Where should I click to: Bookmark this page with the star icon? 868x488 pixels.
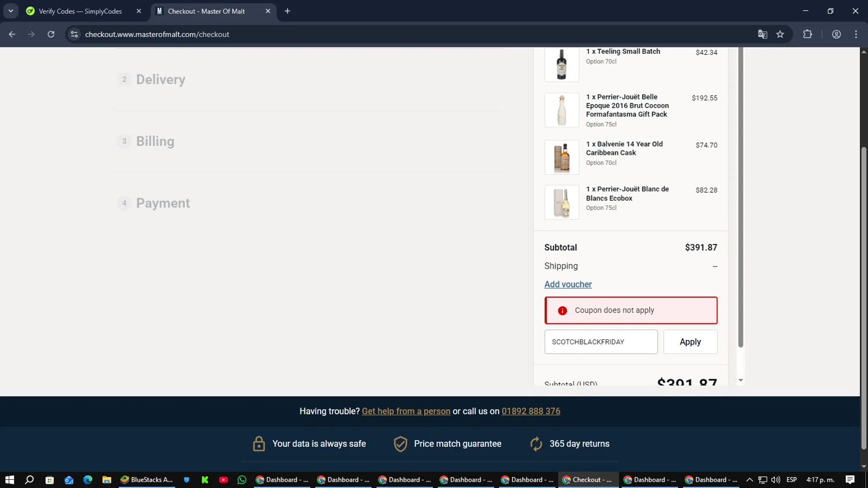pos(780,34)
